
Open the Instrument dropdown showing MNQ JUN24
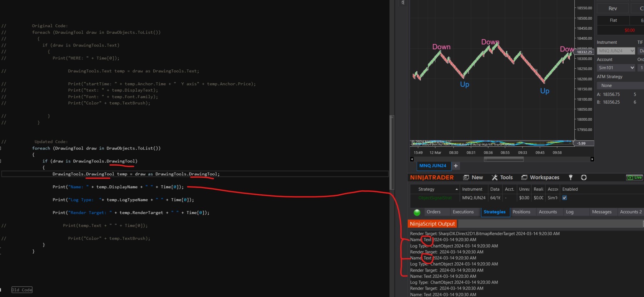point(616,51)
